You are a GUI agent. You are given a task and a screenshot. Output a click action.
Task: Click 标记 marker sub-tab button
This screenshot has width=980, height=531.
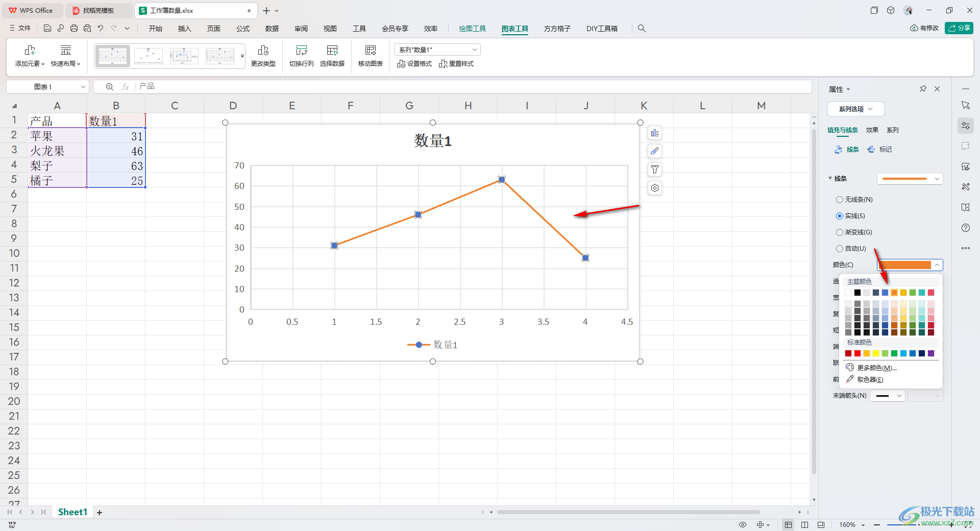pyautogui.click(x=880, y=150)
